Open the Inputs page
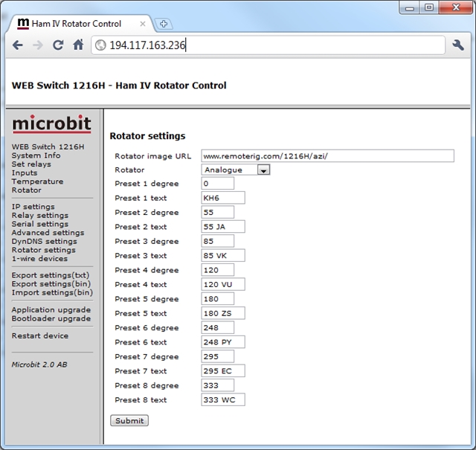This screenshot has height=450, width=476. coord(25,173)
